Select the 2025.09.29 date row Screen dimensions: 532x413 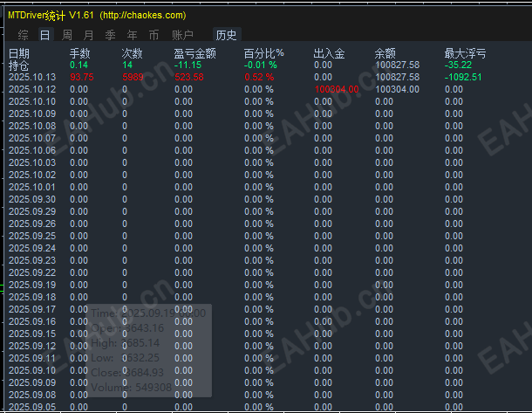coord(32,211)
